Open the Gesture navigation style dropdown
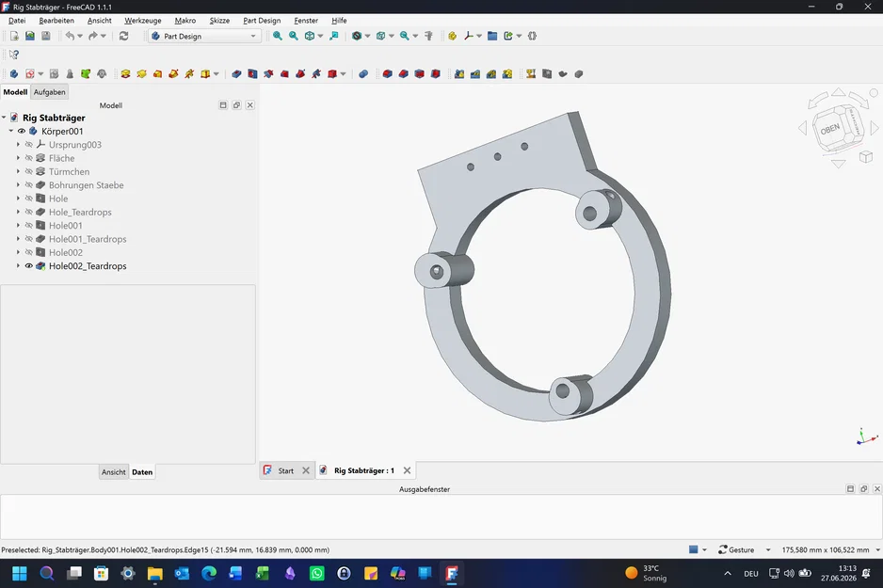The width and height of the screenshot is (883, 588). click(767, 549)
